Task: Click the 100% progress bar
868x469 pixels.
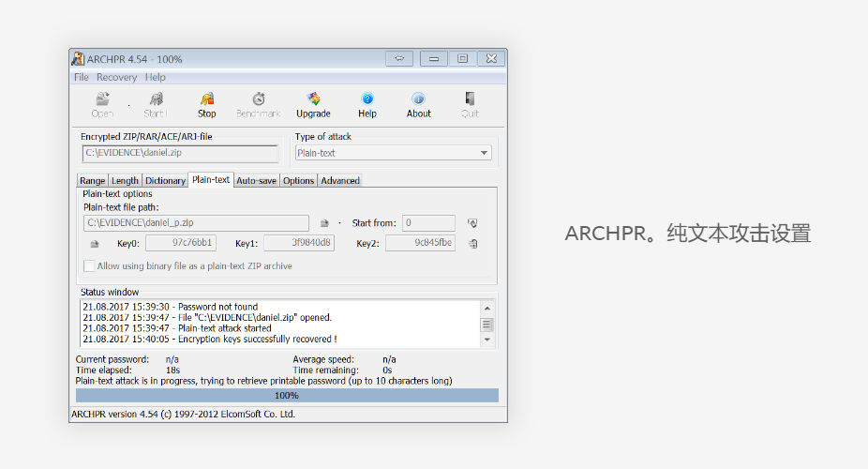Action: coord(287,395)
